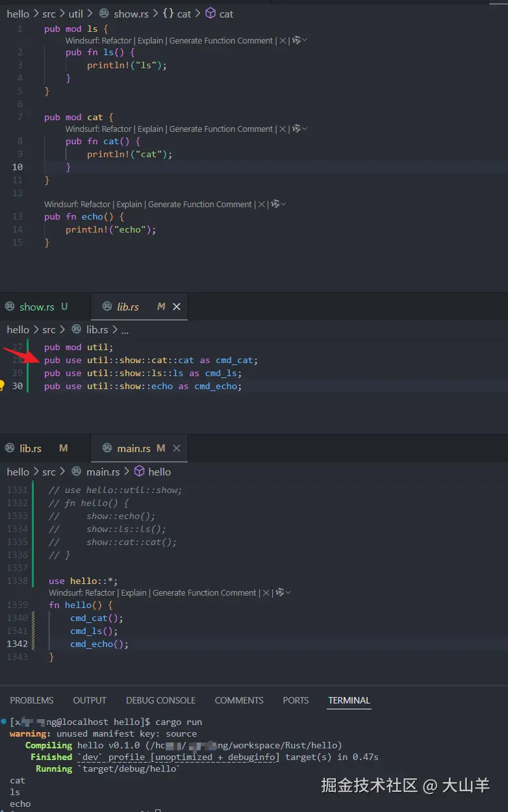
Task: Click cmd_cat(); call on line 1340
Action: tap(97, 618)
